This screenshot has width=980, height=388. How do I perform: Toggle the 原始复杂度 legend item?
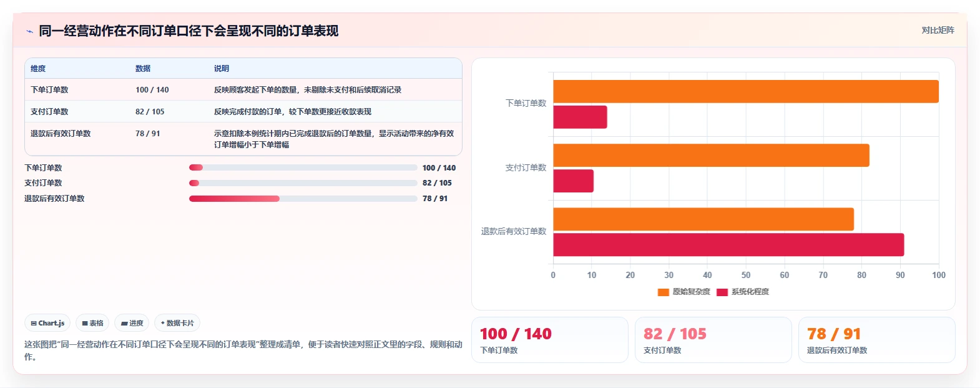coord(684,292)
